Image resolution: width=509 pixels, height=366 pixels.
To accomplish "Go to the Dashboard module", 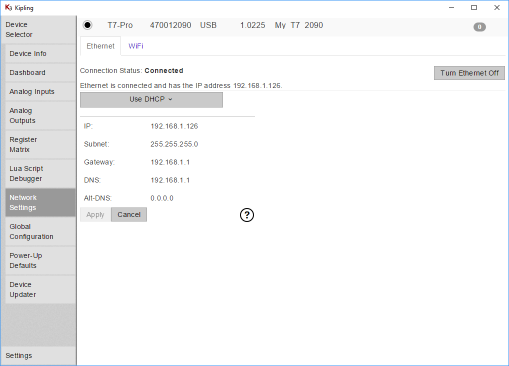I will click(40, 73).
